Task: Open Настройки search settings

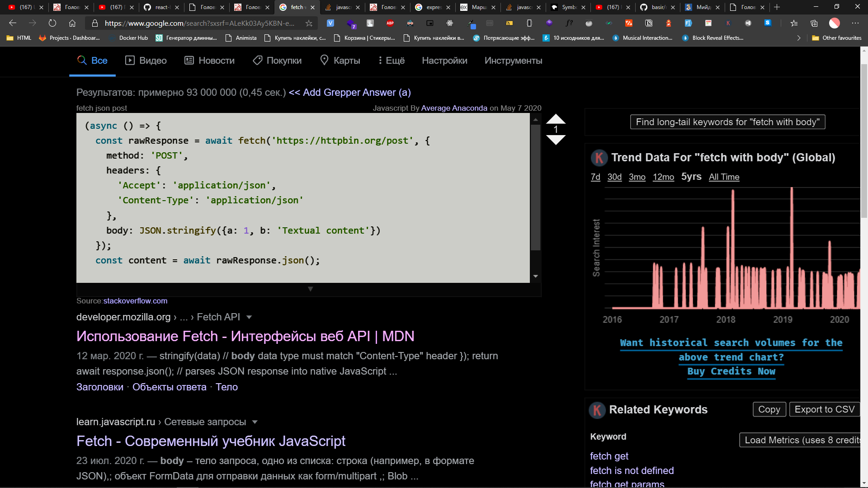Action: pos(445,61)
